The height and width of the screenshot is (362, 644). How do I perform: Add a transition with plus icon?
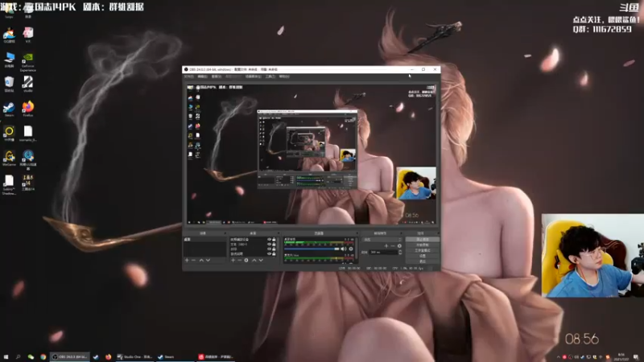click(386, 246)
